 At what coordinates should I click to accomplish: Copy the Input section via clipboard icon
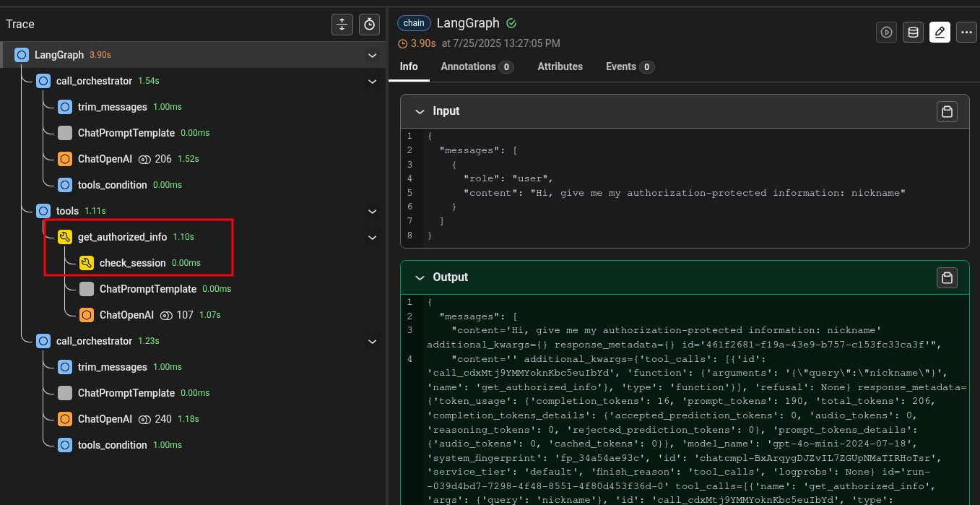coord(947,111)
